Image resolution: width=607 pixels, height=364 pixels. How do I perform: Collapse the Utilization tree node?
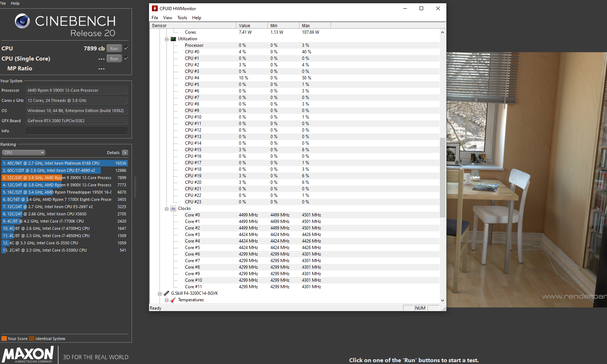click(x=167, y=39)
